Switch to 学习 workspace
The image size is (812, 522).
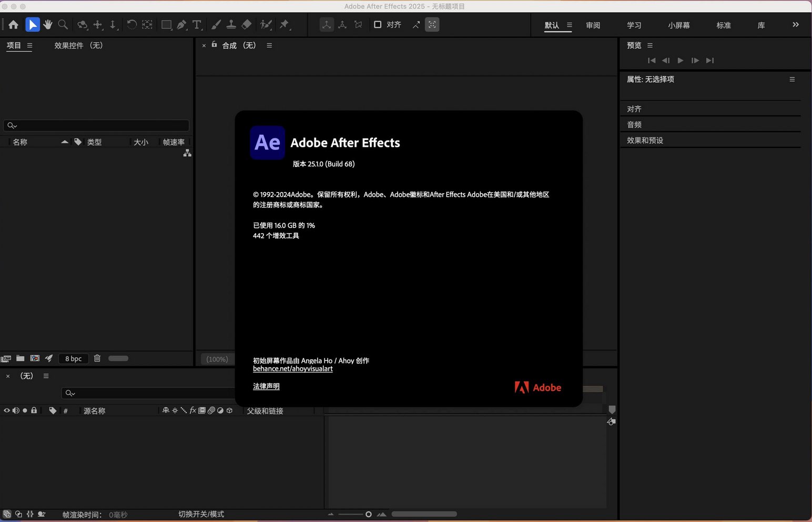point(634,25)
